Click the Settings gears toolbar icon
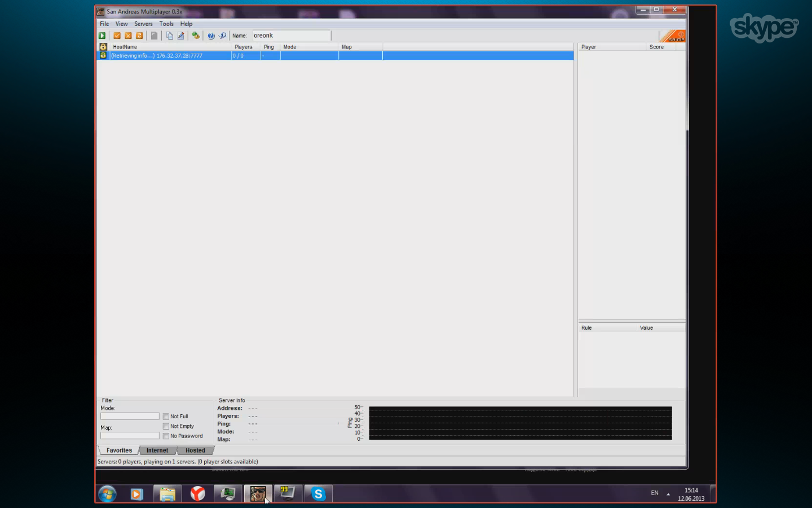Viewport: 812px width, 508px height. [x=196, y=36]
